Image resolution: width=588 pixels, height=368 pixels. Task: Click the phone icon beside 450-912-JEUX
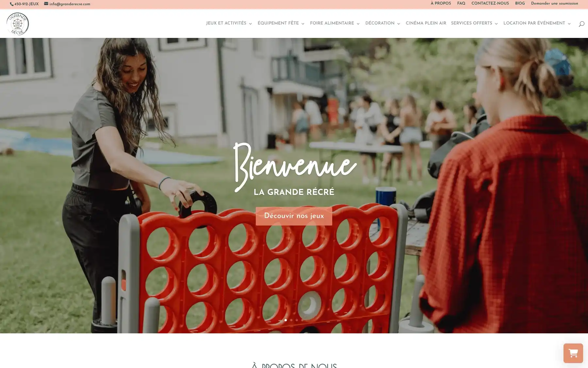[x=12, y=4]
